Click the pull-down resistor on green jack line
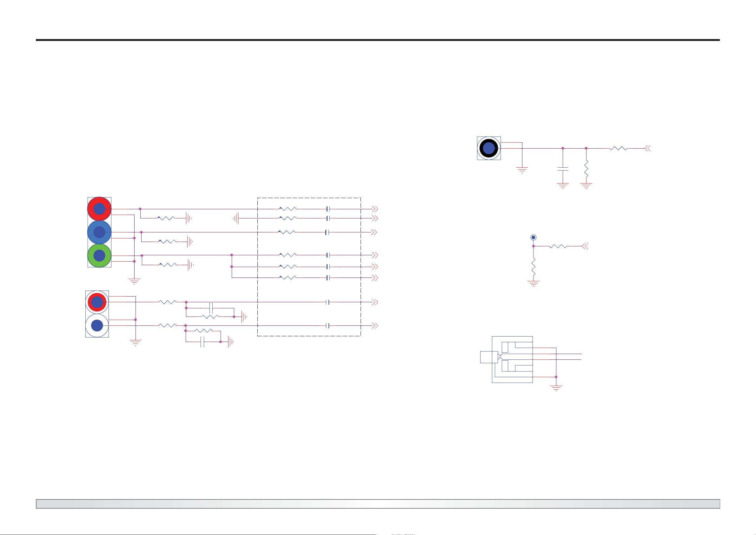 [167, 264]
